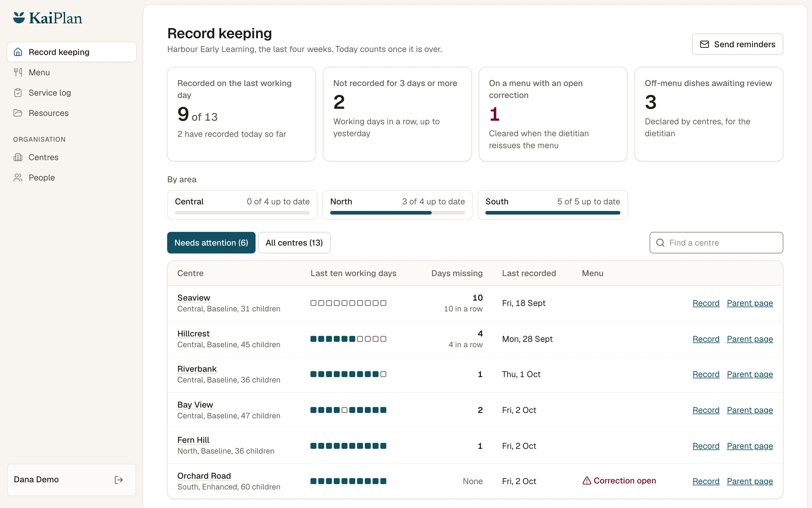Click the Off-menu dishes awaiting review card

click(x=709, y=114)
